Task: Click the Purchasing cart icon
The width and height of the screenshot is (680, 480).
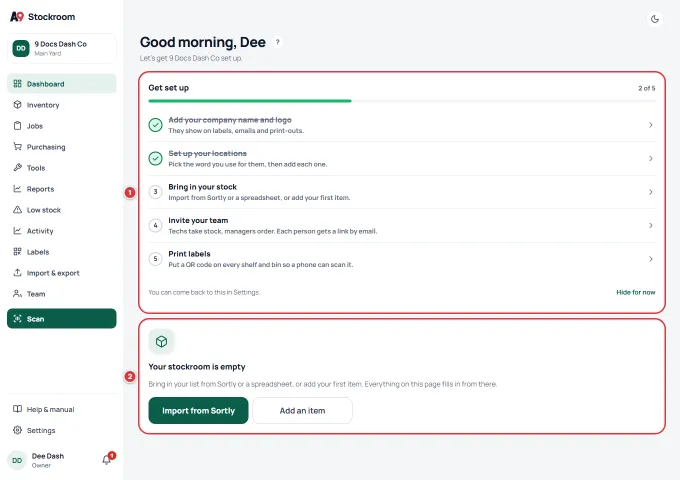Action: (x=17, y=147)
